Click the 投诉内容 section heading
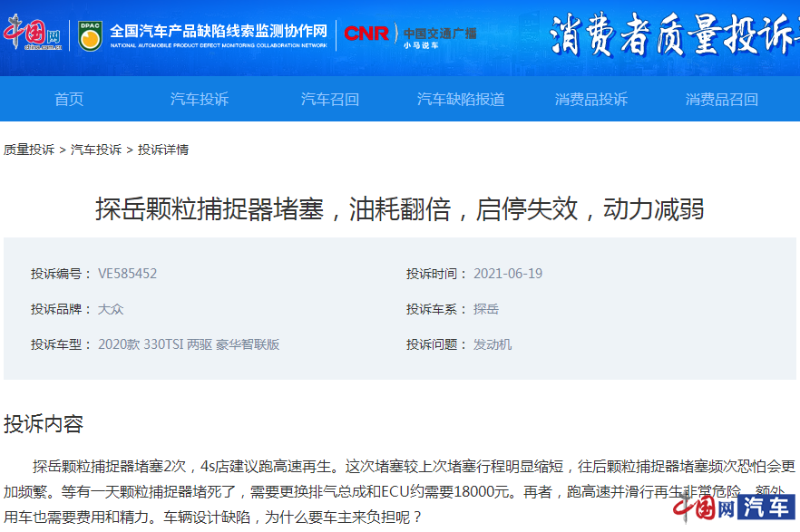The height and width of the screenshot is (532, 800). 44,423
